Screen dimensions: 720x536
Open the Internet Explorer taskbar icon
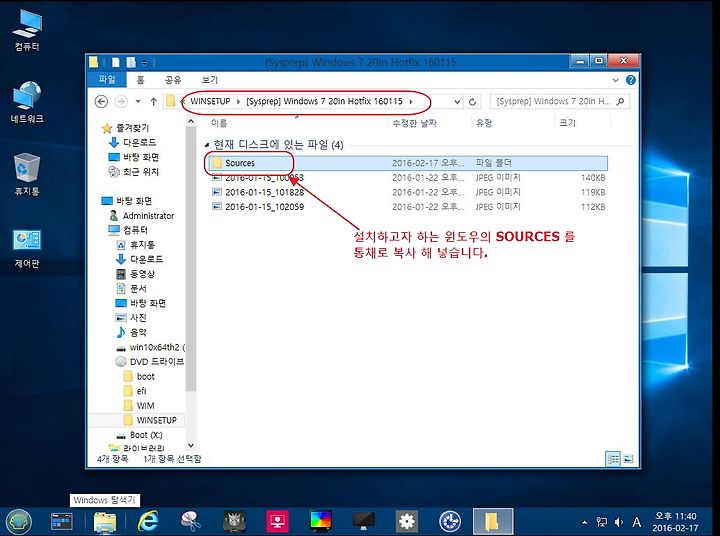click(x=148, y=521)
